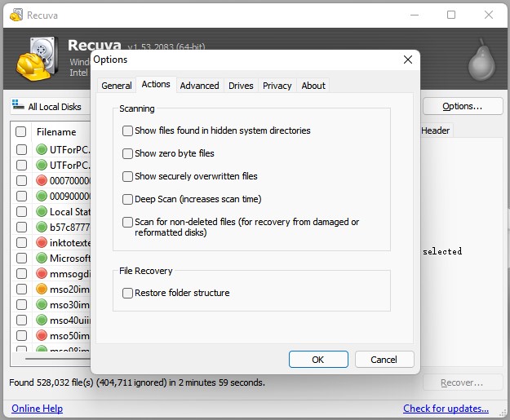Open the Privacy tab
The width and height of the screenshot is (510, 420).
tap(277, 86)
